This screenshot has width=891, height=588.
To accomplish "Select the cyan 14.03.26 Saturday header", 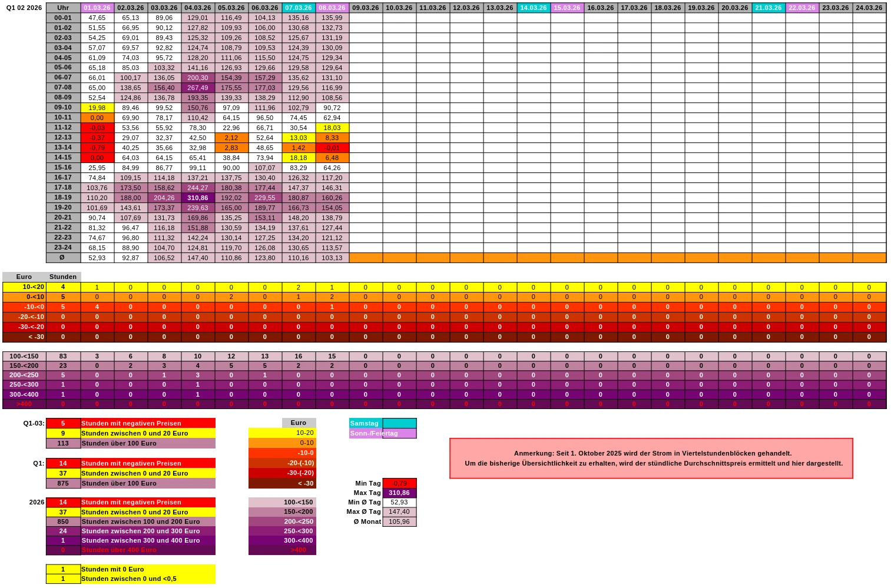I will click(533, 8).
